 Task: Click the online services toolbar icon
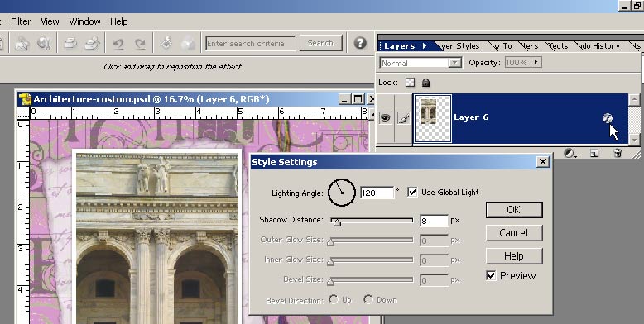tap(44, 43)
